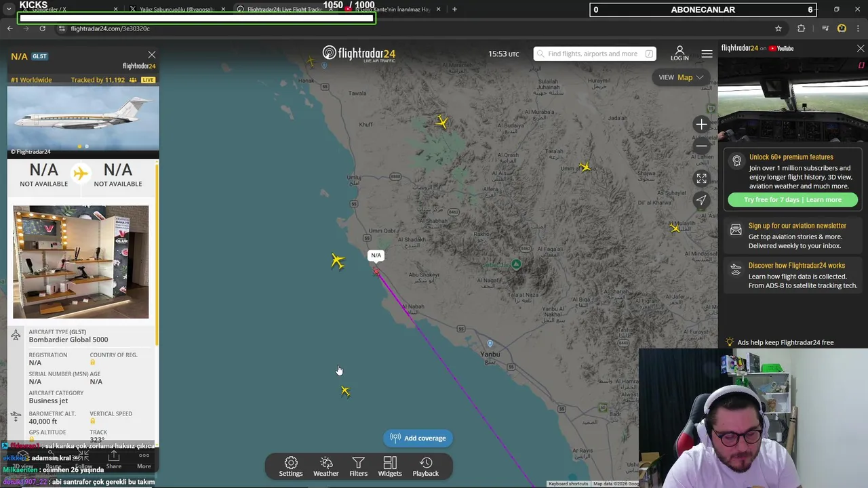
Task: Open browser media control icon
Action: [x=825, y=28]
